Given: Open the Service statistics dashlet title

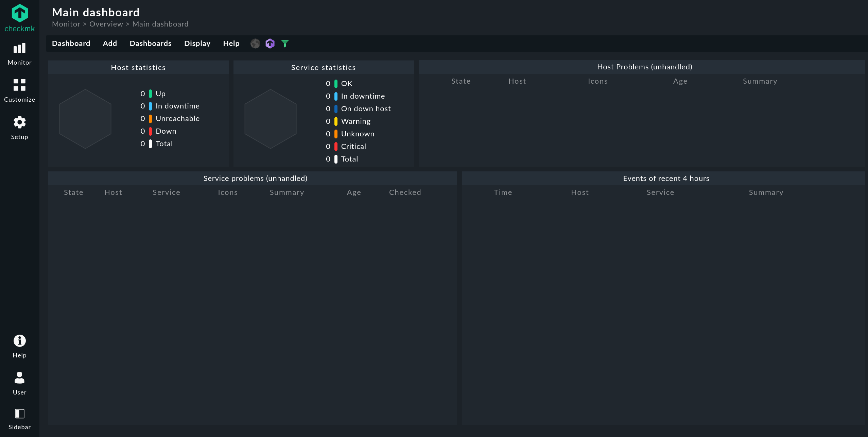Looking at the screenshot, I should [324, 67].
